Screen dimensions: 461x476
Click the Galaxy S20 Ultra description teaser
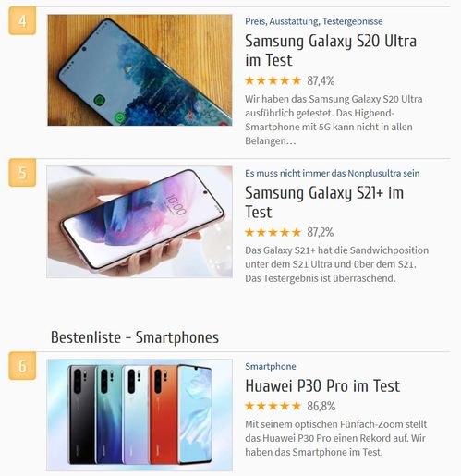click(x=334, y=120)
